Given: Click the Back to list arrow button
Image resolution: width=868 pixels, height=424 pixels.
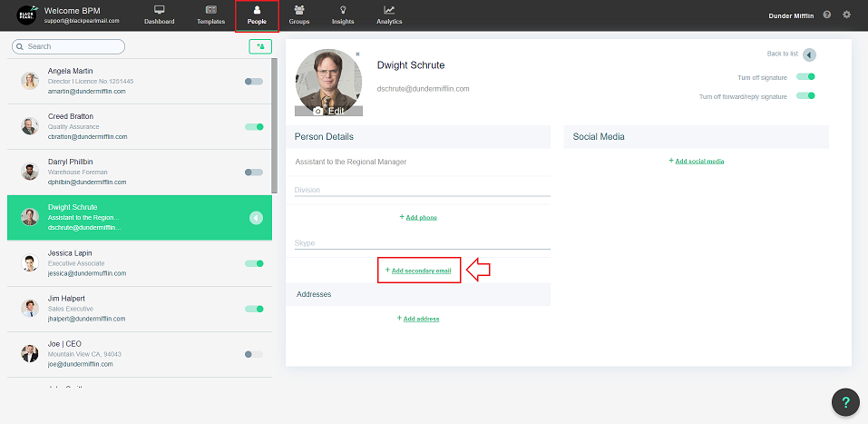Looking at the screenshot, I should point(809,55).
